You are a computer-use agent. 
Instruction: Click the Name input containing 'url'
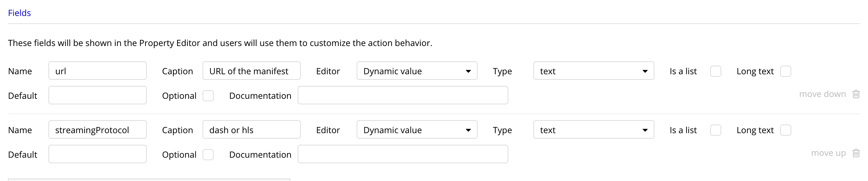[97, 71]
